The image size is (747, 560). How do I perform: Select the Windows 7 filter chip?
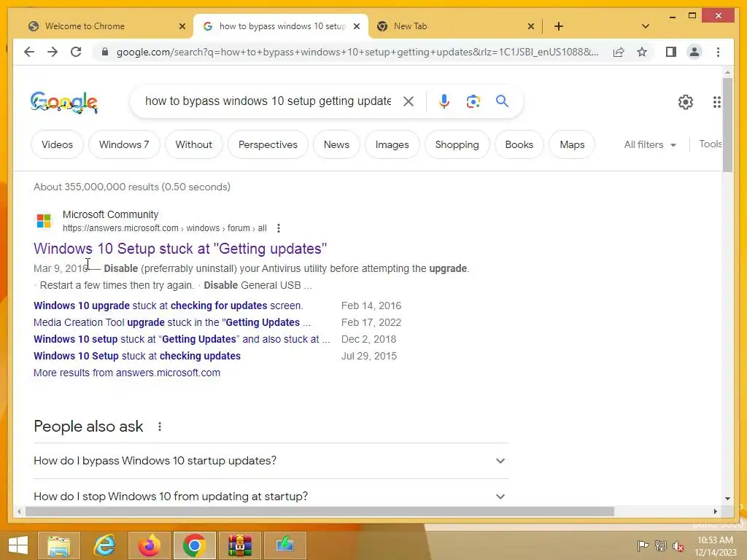pyautogui.click(x=124, y=145)
